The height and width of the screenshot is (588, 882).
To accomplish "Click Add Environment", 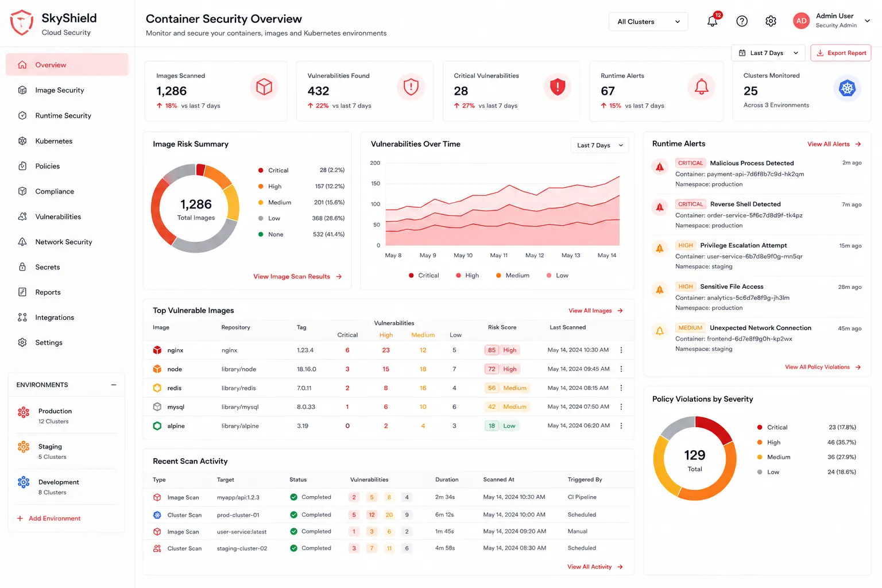I will pyautogui.click(x=49, y=519).
